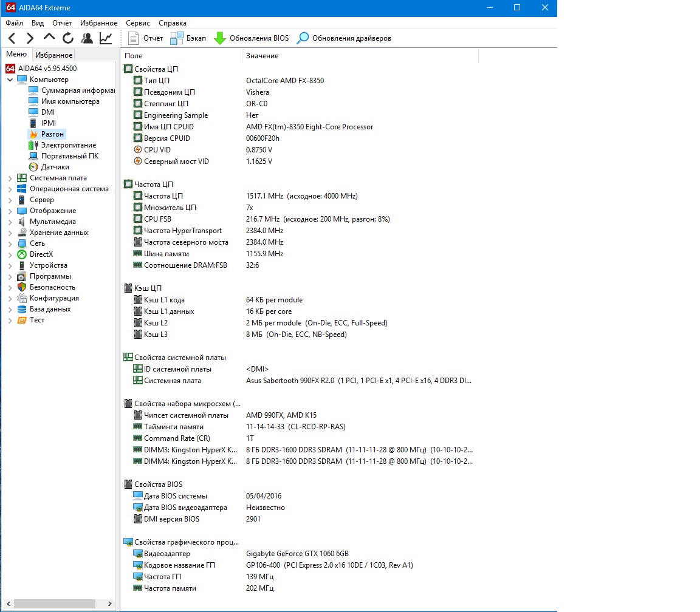Click the База данных icon in tree
This screenshot has height=612, width=700.
[x=22, y=308]
